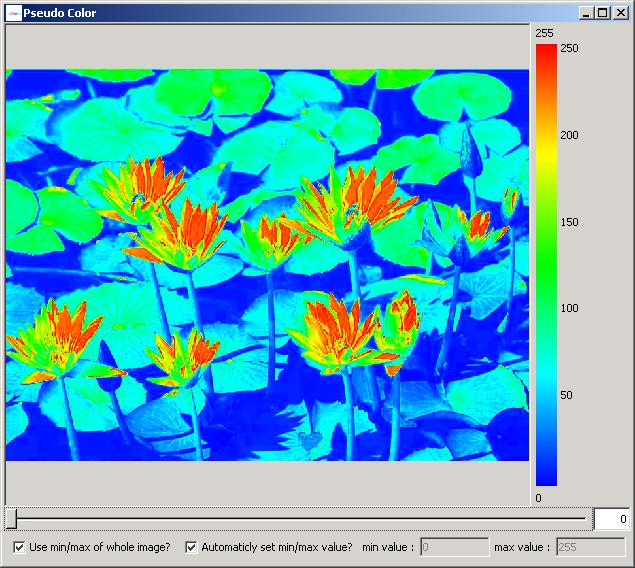635x568 pixels.
Task: Click the pseudo-colored water lily image
Action: coord(267,265)
